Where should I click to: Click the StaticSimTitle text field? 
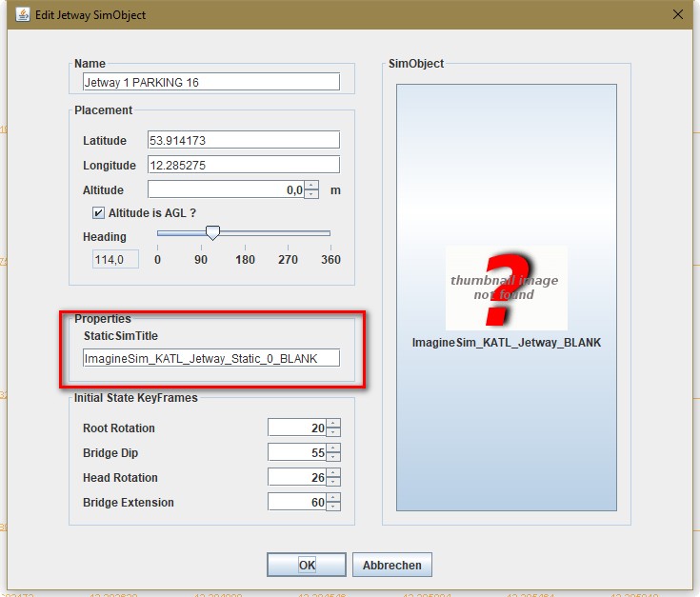tap(210, 358)
